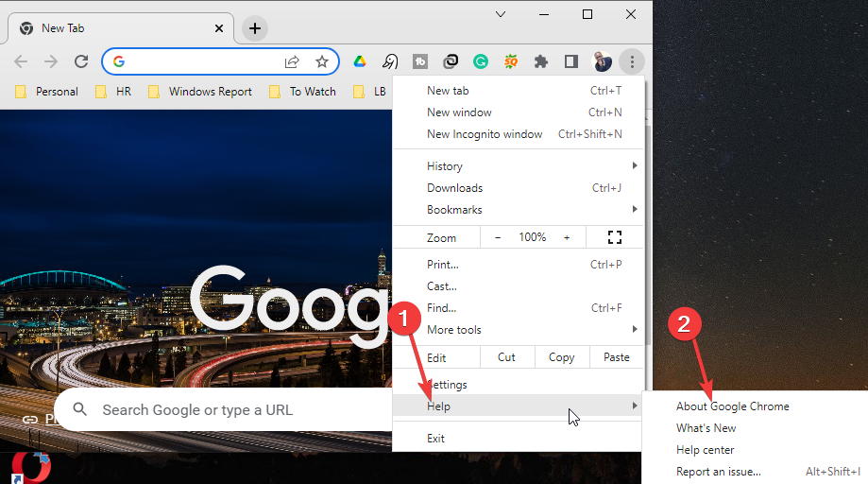Choose Find from the menu

[519, 308]
